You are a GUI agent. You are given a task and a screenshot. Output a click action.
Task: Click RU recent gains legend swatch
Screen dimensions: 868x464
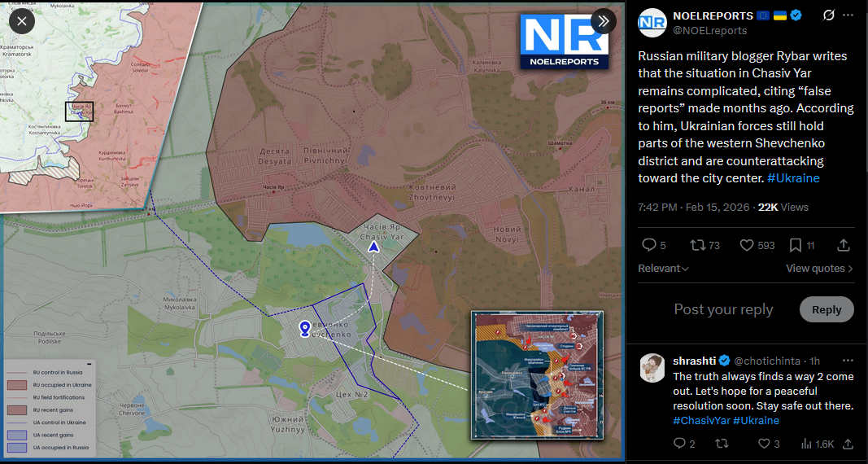(x=17, y=410)
